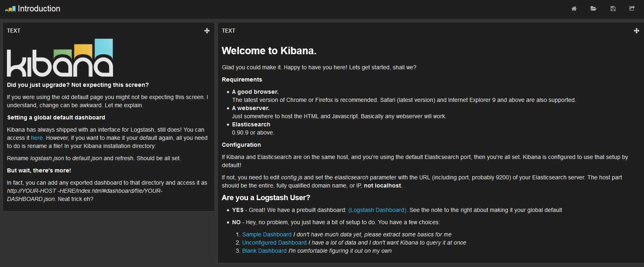Open the (Logstash Dashboard) link
This screenshot has height=267, width=644.
click(x=377, y=210)
